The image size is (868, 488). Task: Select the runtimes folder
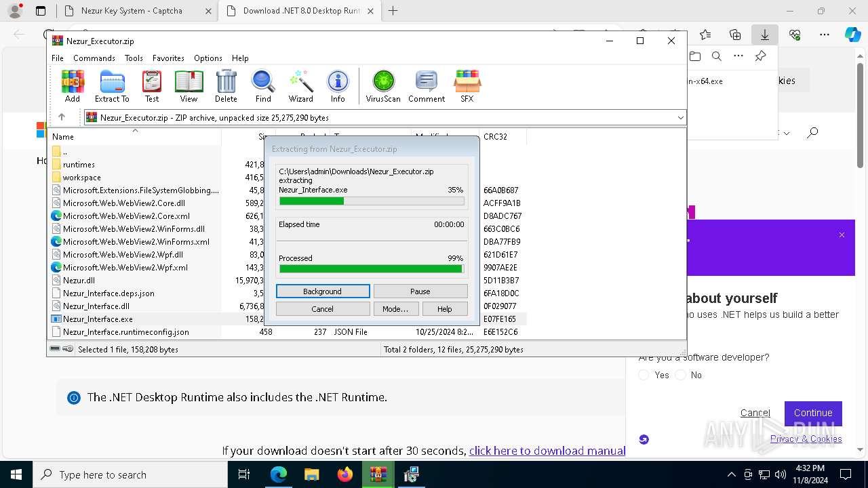(79, 164)
